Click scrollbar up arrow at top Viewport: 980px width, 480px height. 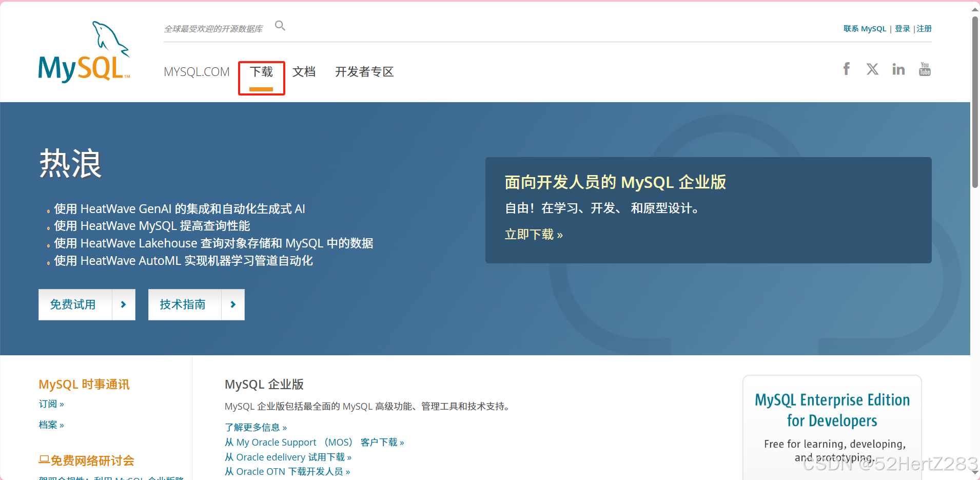(975, 9)
